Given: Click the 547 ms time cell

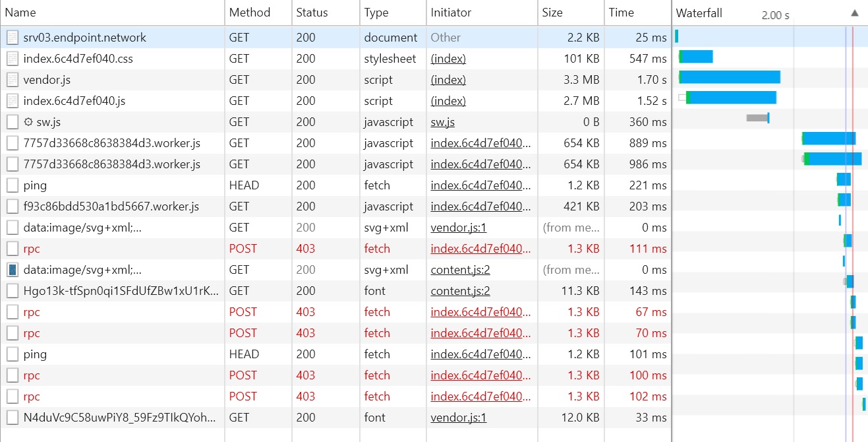Looking at the screenshot, I should tap(637, 59).
